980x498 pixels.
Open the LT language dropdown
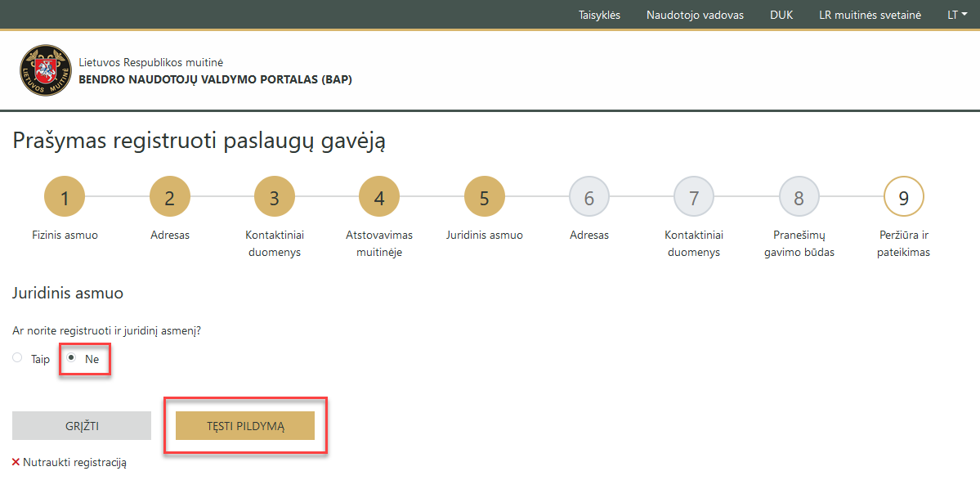[x=957, y=15]
